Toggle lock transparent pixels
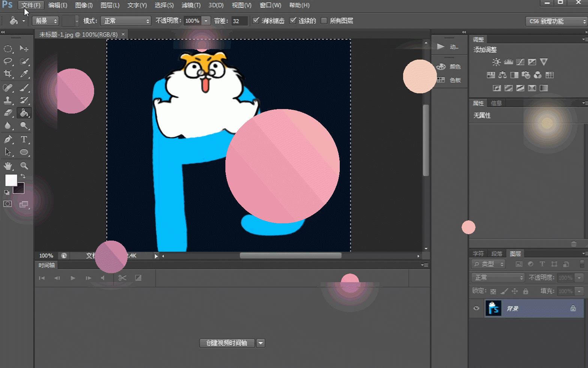Viewport: 588px width, 368px height. click(x=493, y=291)
